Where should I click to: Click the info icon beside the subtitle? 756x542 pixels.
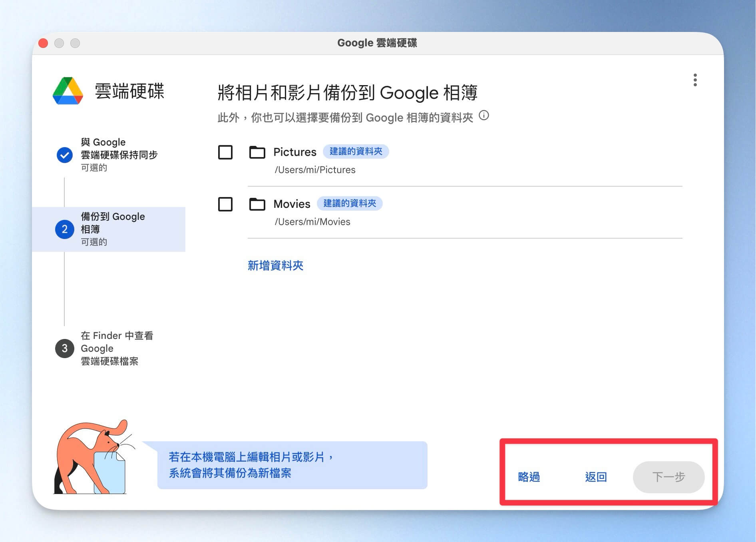[x=484, y=116]
